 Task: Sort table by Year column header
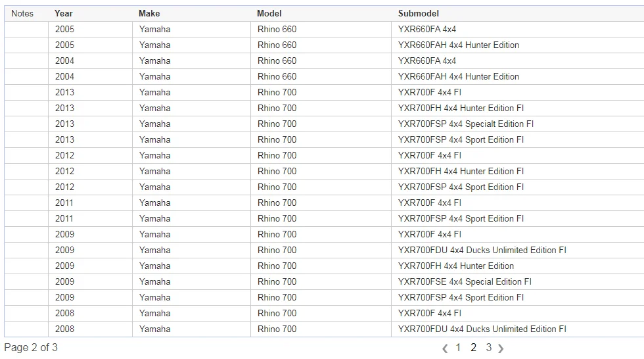pyautogui.click(x=63, y=14)
